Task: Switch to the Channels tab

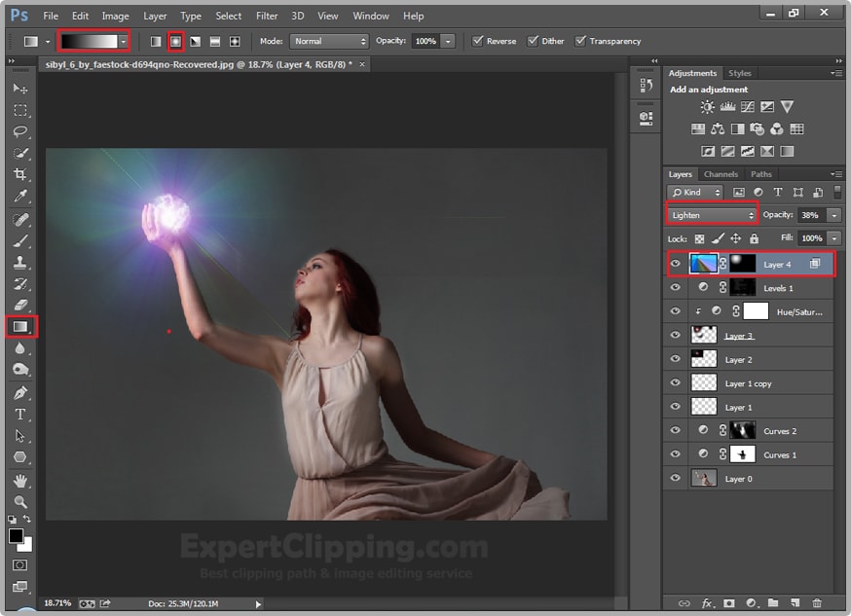Action: tap(721, 175)
